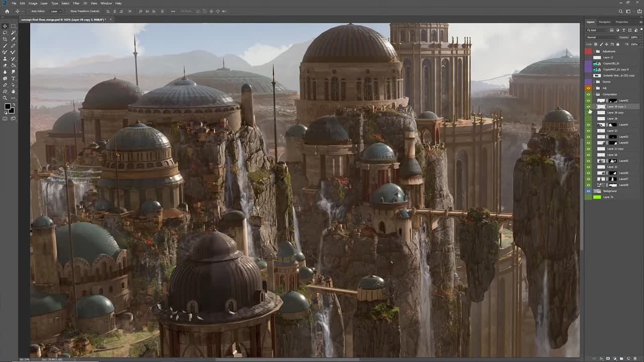Switch to the Navigator tab
This screenshot has width=644, height=362.
tap(605, 22)
